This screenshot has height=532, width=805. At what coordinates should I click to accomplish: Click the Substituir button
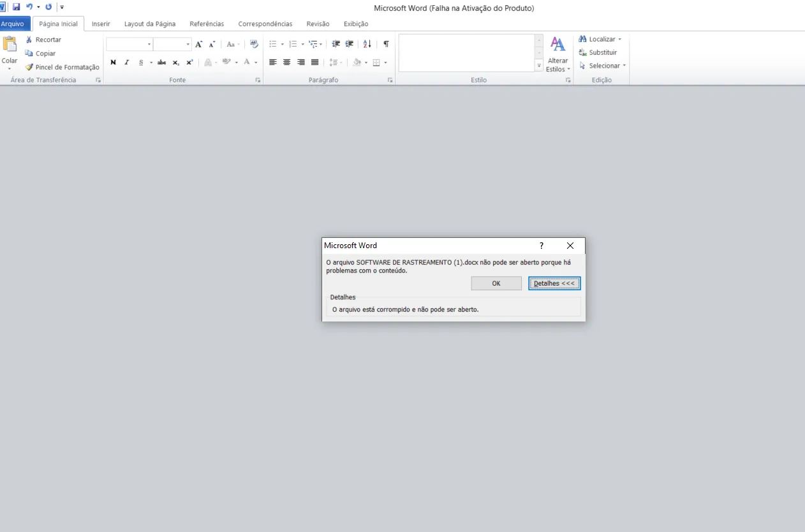point(598,52)
